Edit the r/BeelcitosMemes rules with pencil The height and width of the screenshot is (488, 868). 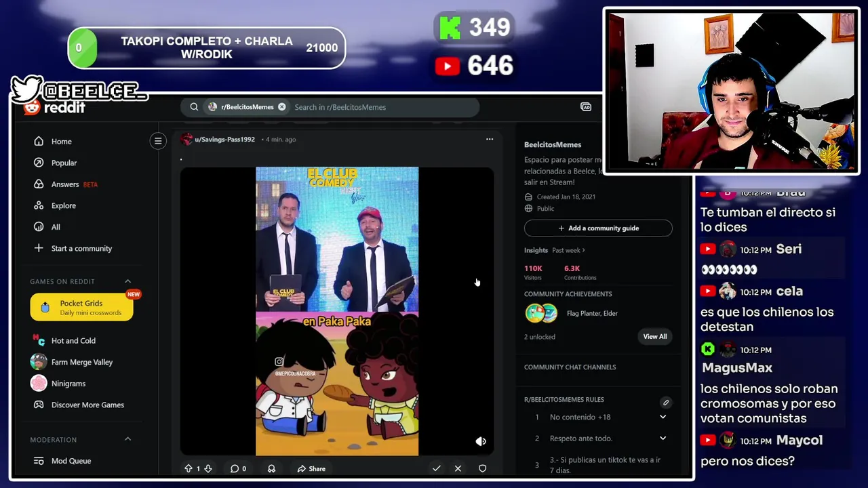point(666,402)
